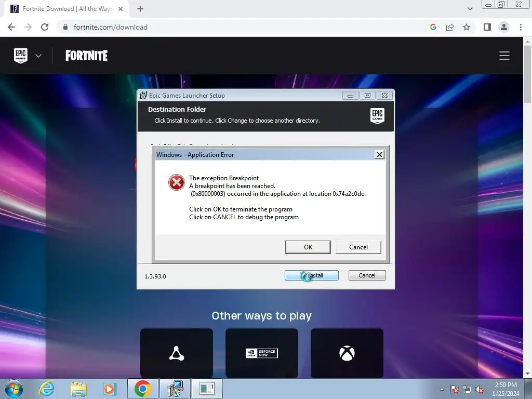This screenshot has width=532, height=399.
Task: Click the Action Center flag icon
Action: click(x=454, y=389)
